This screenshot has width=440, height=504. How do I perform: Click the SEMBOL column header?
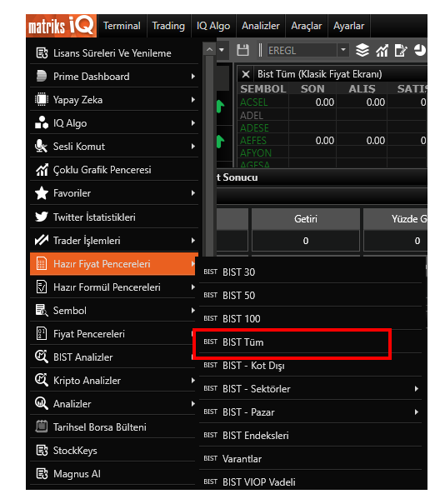[x=263, y=88]
